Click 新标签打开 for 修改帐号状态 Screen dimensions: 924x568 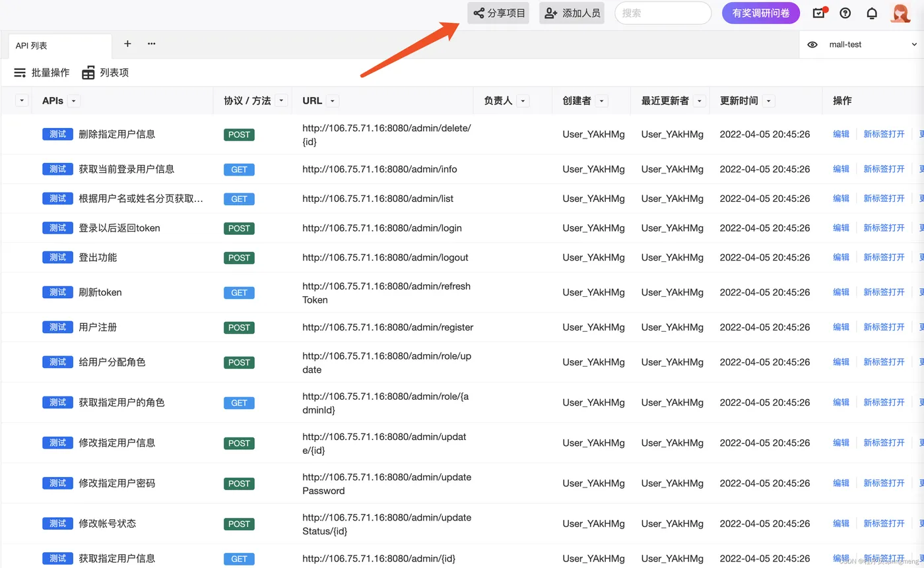pyautogui.click(x=884, y=523)
